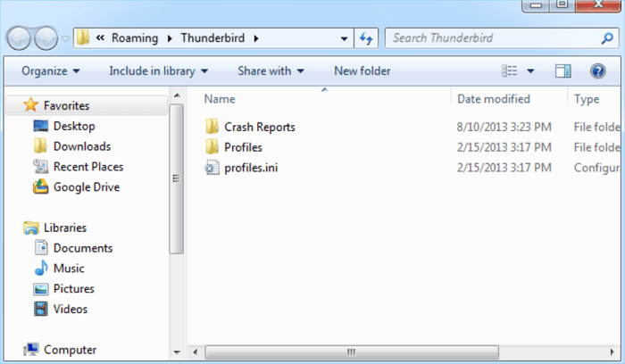Viewport: 625px width, 364px height.
Task: Open Google Drive in Favorites
Action: 87,186
